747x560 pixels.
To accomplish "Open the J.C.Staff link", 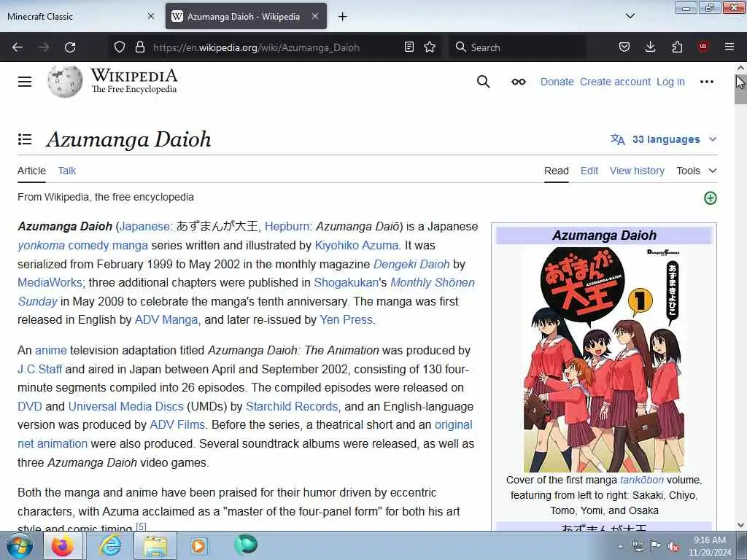I will click(x=40, y=369).
